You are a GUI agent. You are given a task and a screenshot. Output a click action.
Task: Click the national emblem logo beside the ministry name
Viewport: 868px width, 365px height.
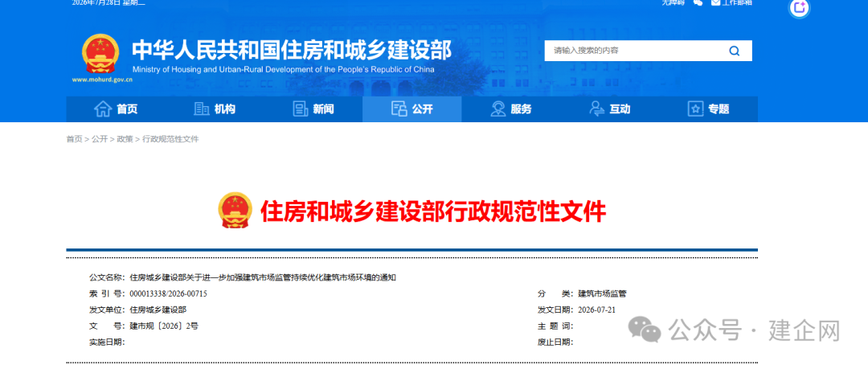click(x=100, y=54)
